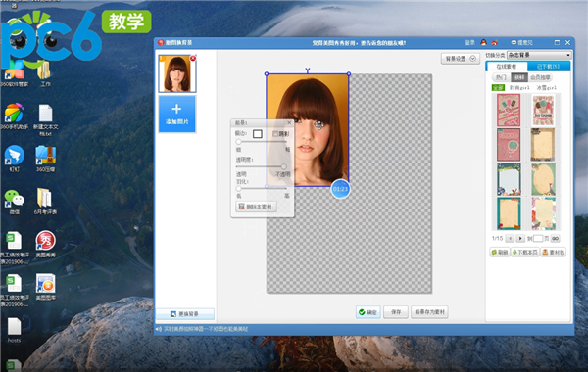The width and height of the screenshot is (588, 372).
Task: Open the 微信 WeChat shortcut
Action: click(x=14, y=202)
